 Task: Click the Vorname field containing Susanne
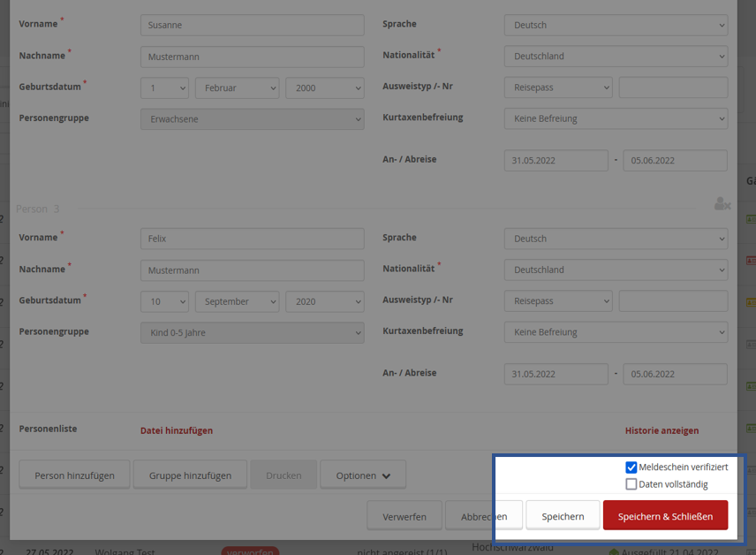pyautogui.click(x=252, y=25)
